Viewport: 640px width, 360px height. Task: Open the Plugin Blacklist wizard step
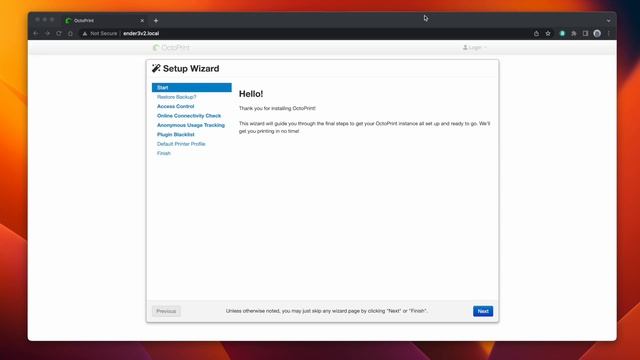coord(176,134)
